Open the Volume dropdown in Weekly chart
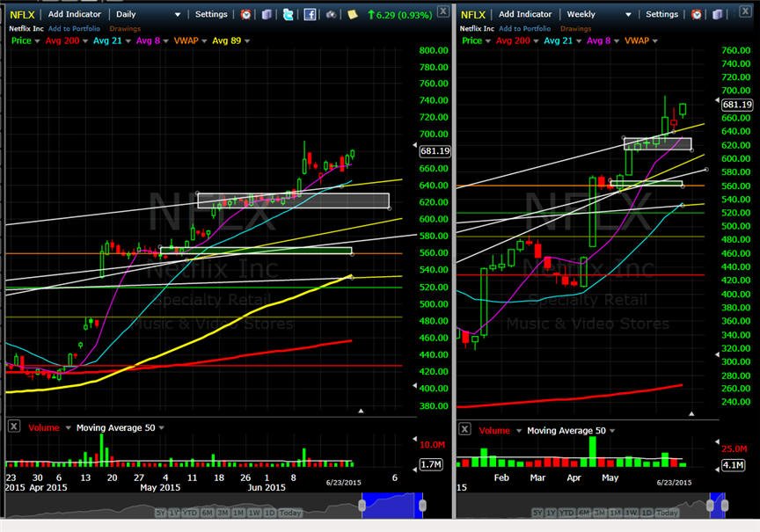The width and height of the screenshot is (760, 532). pyautogui.click(x=519, y=431)
